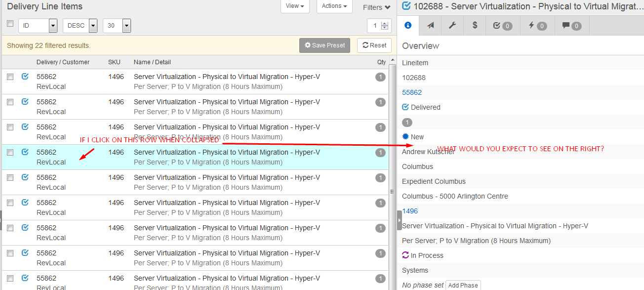Open the Actions menu
The height and width of the screenshot is (290, 644).
click(x=334, y=6)
